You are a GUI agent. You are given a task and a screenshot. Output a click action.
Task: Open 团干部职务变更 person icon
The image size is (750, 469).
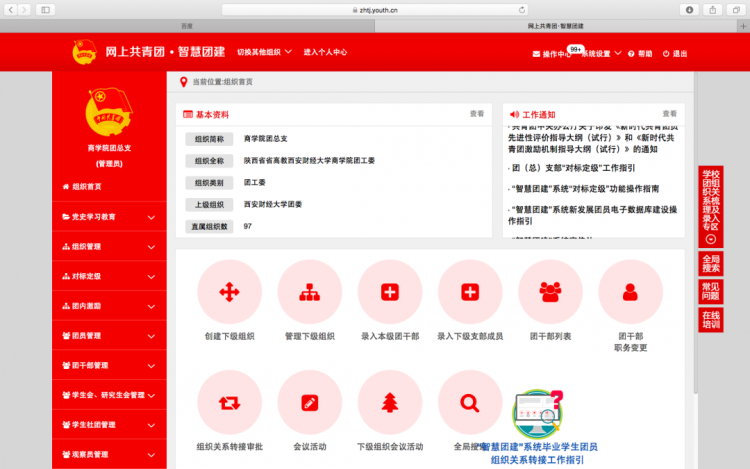[x=630, y=292]
